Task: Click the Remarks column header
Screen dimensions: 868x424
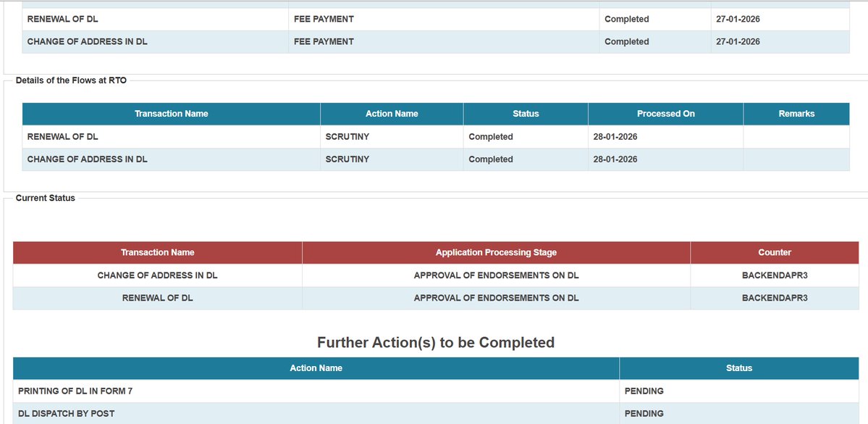Action: pos(796,114)
